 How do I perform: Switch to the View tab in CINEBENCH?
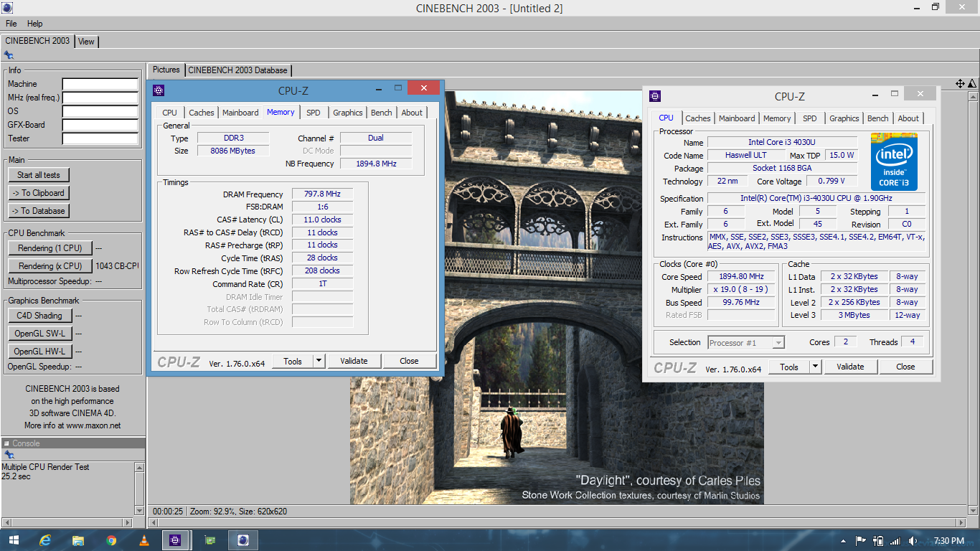(x=86, y=41)
